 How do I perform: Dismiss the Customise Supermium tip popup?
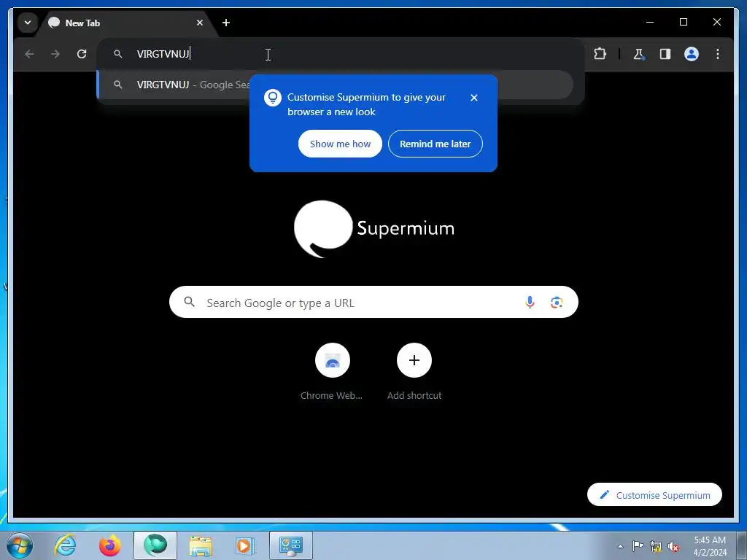(x=474, y=98)
